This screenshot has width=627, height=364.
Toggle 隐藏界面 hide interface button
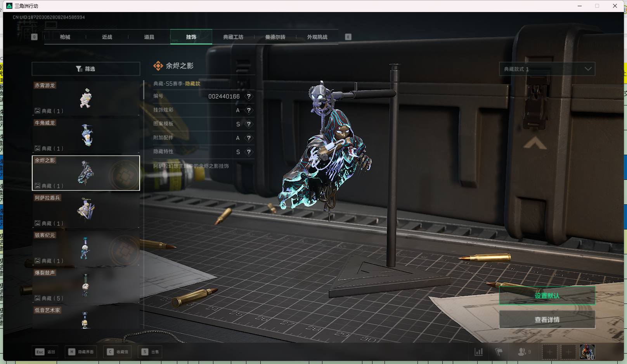click(81, 352)
